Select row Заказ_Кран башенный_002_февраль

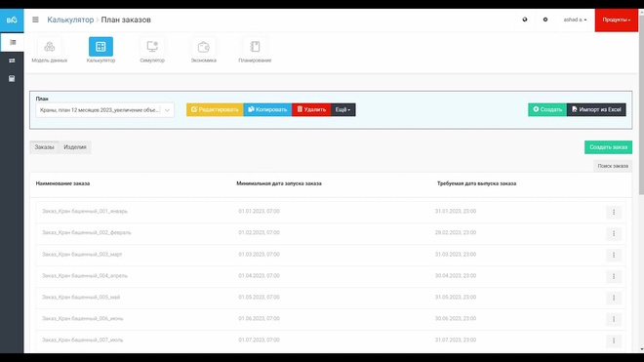[331, 233]
